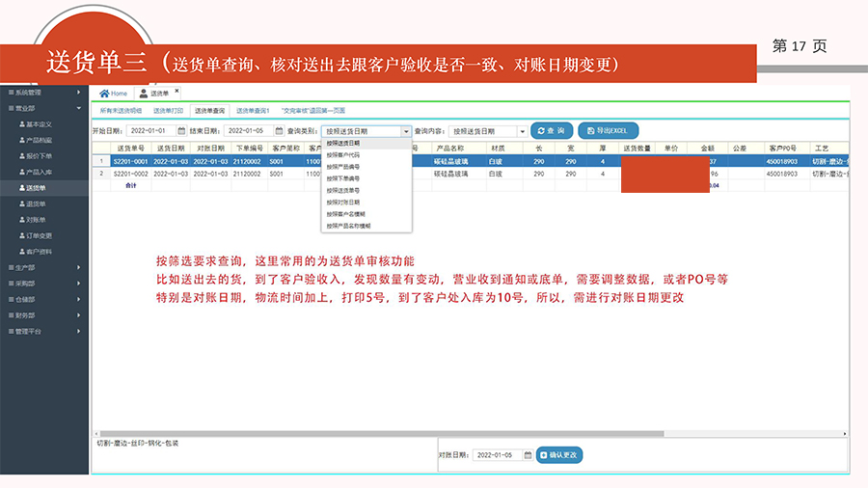This screenshot has height=488, width=868.
Task: Collapse the 营业部 section arrow
Action: coord(79,108)
